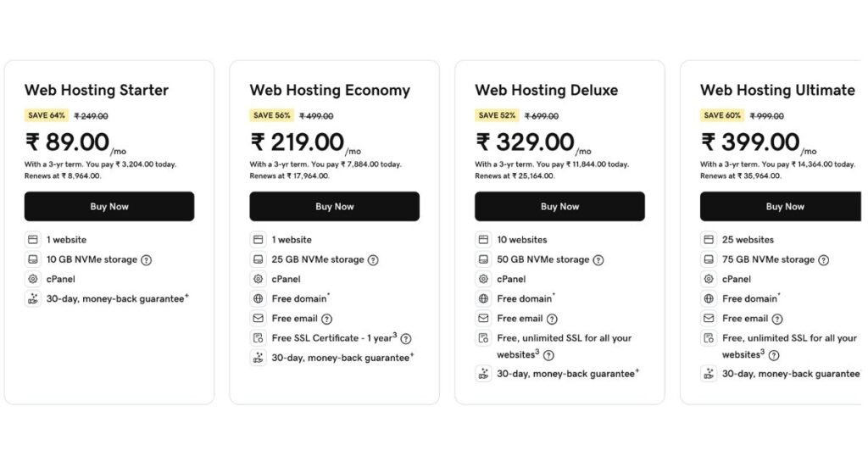868x456 pixels.
Task: Open storage help icon in Starter plan
Action: [147, 260]
